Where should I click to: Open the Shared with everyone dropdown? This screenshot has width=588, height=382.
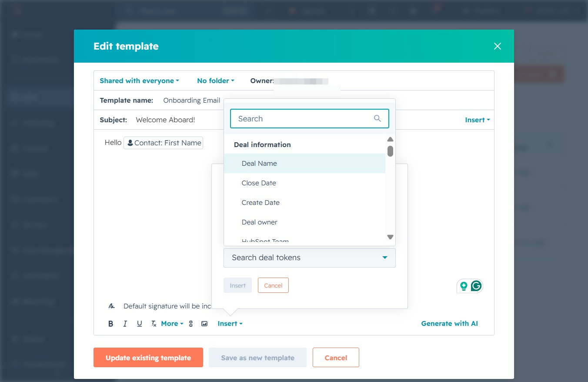coord(140,80)
